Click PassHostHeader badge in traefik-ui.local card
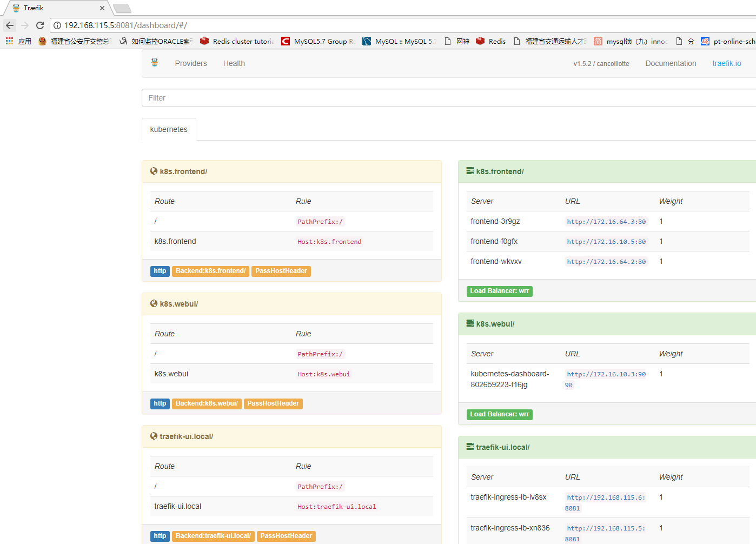756x544 pixels. [x=286, y=536]
